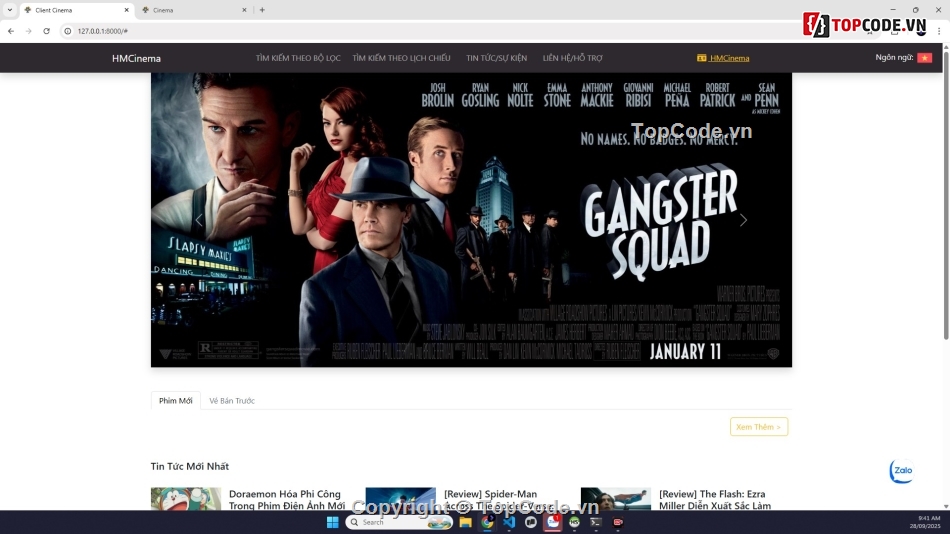Screen dimensions: 950x534
Task: Open the Zalo chat widget
Action: pos(902,471)
